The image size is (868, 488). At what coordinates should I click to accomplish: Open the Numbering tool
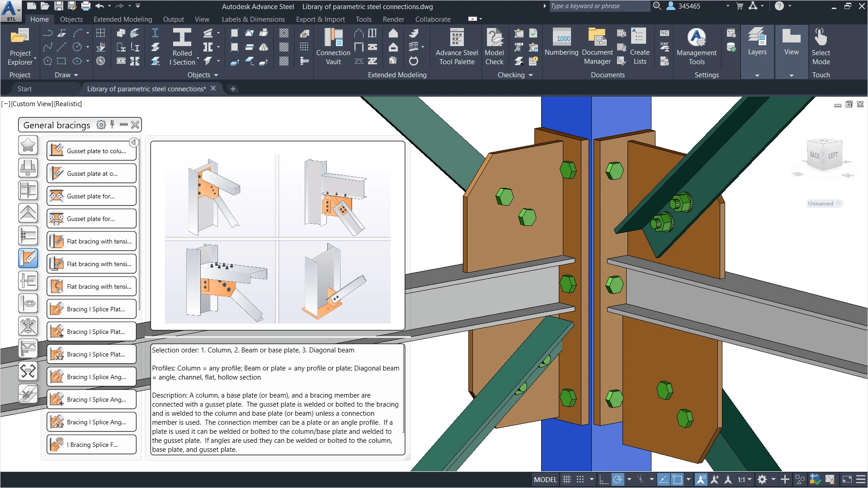pos(561,45)
